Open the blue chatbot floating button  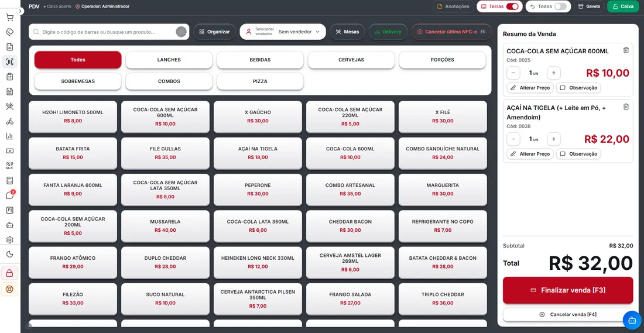[x=632, y=319]
